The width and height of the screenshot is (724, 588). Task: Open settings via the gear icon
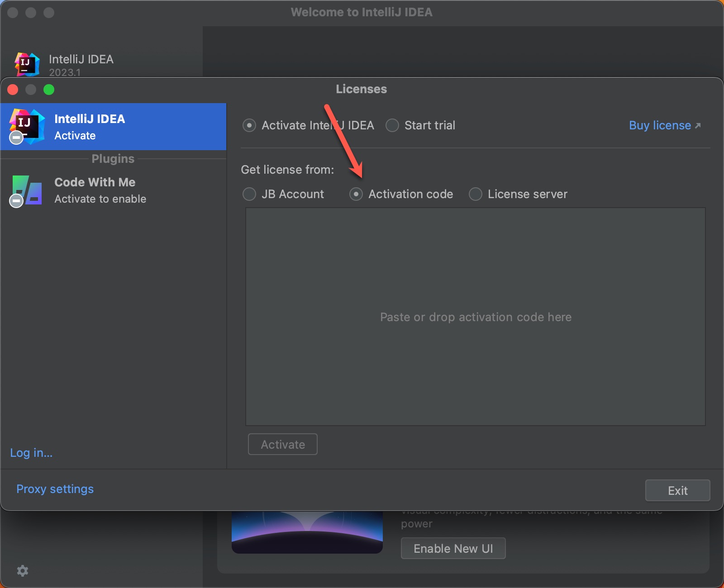(23, 571)
